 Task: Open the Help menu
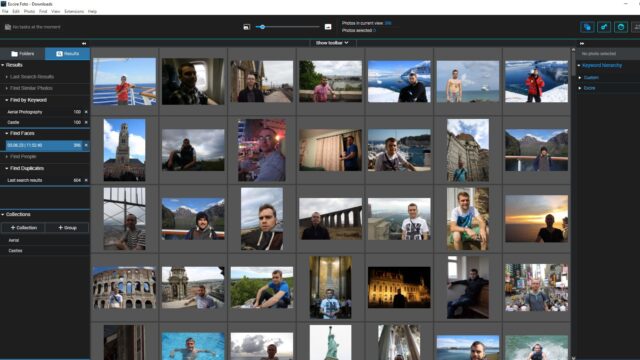pyautogui.click(x=92, y=11)
